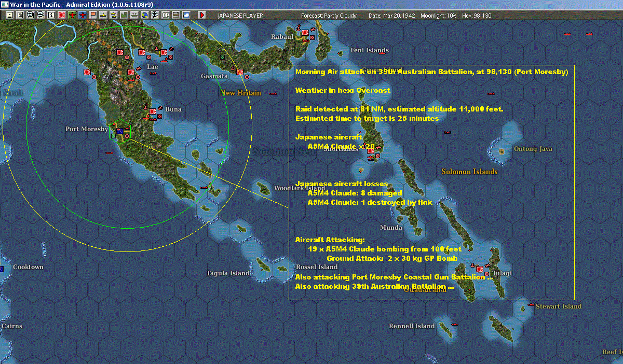Open the document list report icon

coord(20,15)
